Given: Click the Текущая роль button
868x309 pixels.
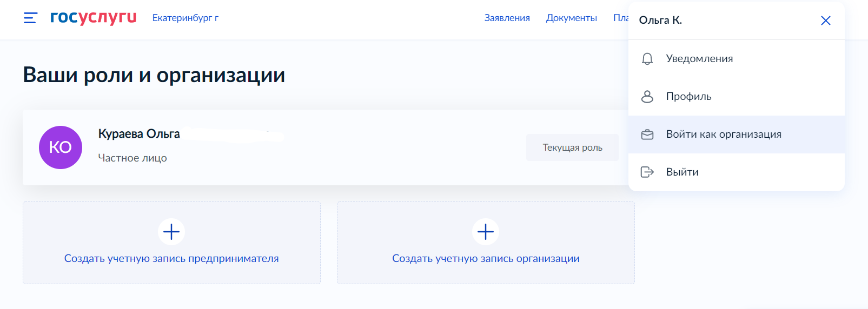Looking at the screenshot, I should [x=573, y=147].
